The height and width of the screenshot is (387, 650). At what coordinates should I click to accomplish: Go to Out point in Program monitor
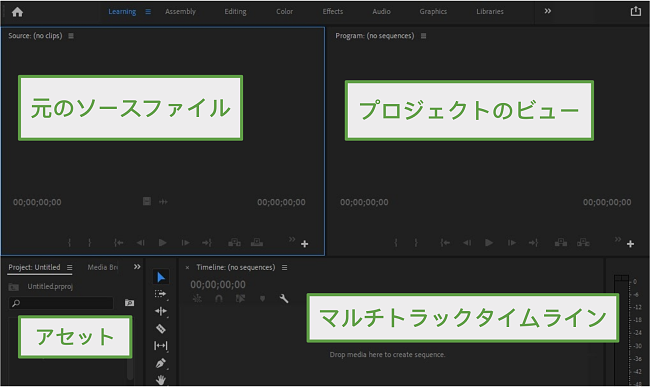533,243
